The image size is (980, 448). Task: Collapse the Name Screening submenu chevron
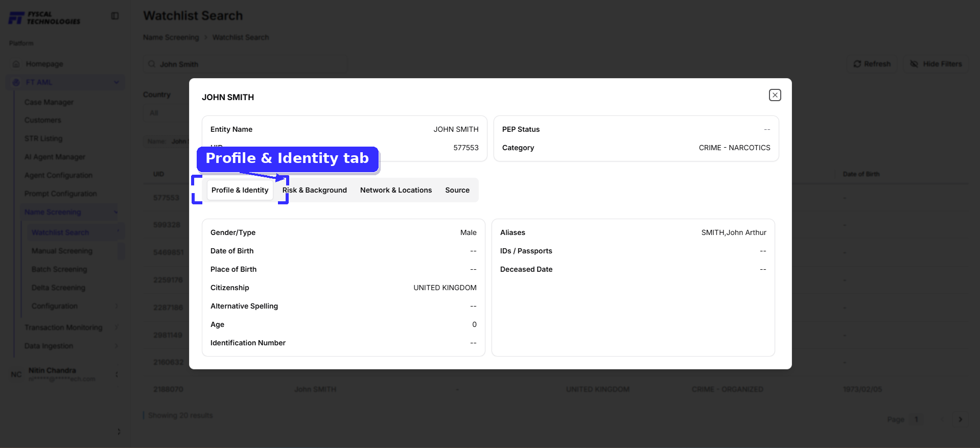[116, 212]
